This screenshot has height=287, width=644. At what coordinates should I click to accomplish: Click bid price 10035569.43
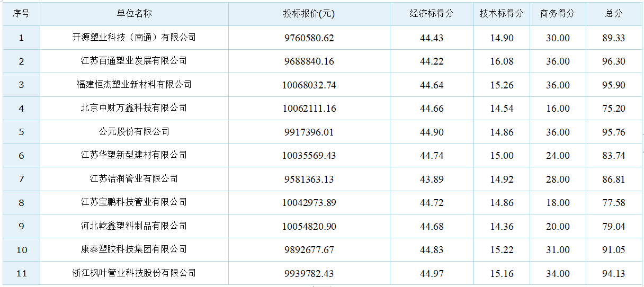click(309, 156)
